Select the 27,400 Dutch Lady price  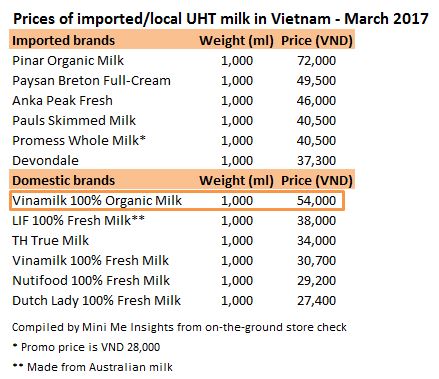point(316,301)
